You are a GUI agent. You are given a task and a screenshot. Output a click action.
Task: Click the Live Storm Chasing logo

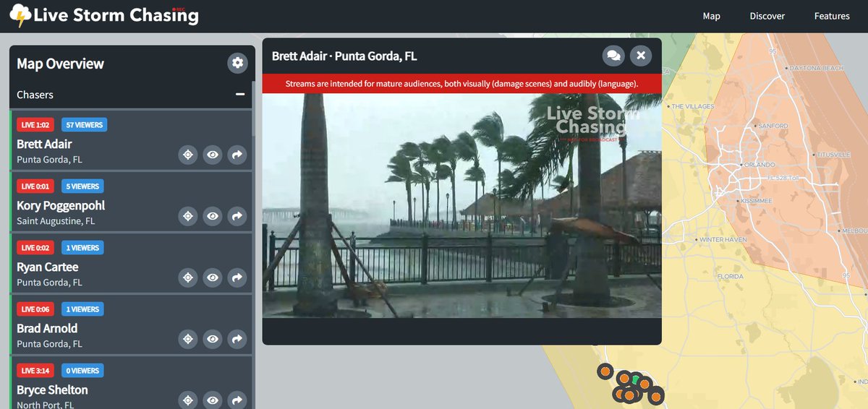[x=104, y=15]
